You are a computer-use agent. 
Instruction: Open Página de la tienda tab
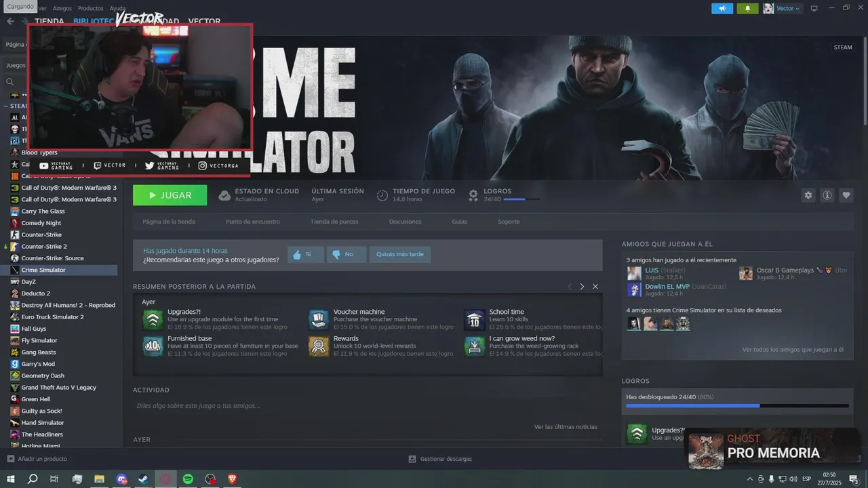(x=169, y=222)
